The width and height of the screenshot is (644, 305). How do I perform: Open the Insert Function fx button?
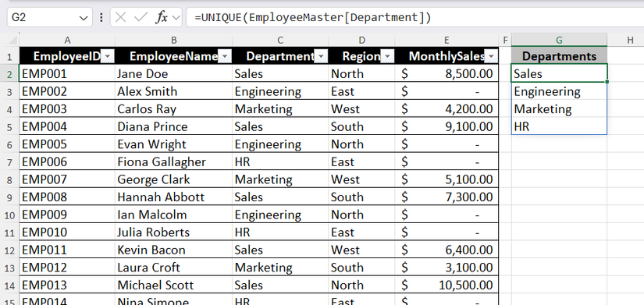click(161, 17)
